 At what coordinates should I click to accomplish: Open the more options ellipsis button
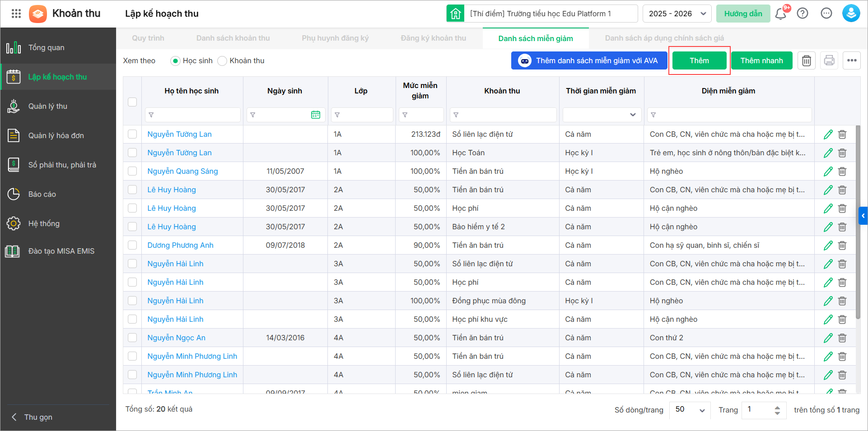tap(852, 60)
